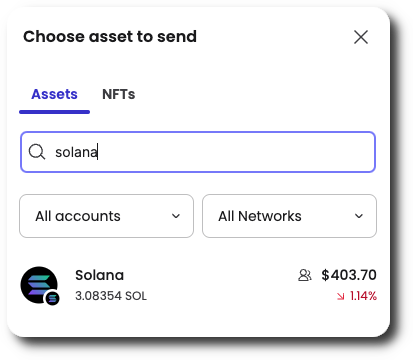The width and height of the screenshot is (413, 360).
Task: Click the small Solana network badge
Action: click(x=52, y=298)
